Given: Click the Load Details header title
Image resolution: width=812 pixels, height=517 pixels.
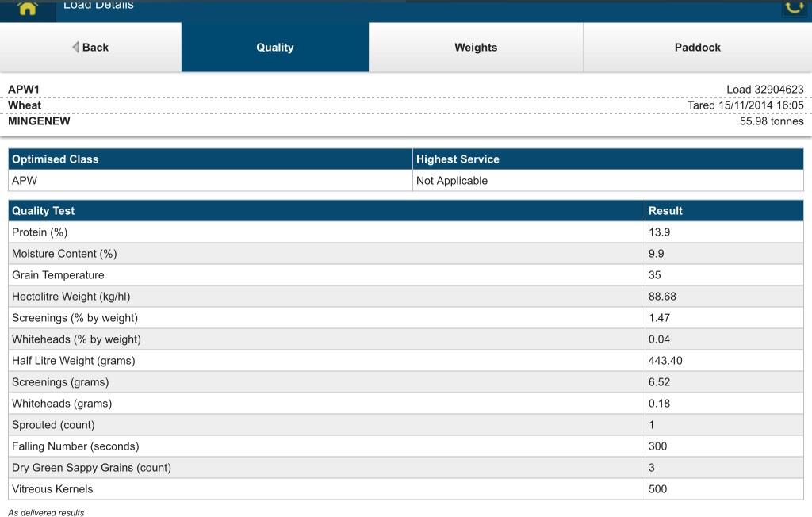Looking at the screenshot, I should (x=98, y=6).
